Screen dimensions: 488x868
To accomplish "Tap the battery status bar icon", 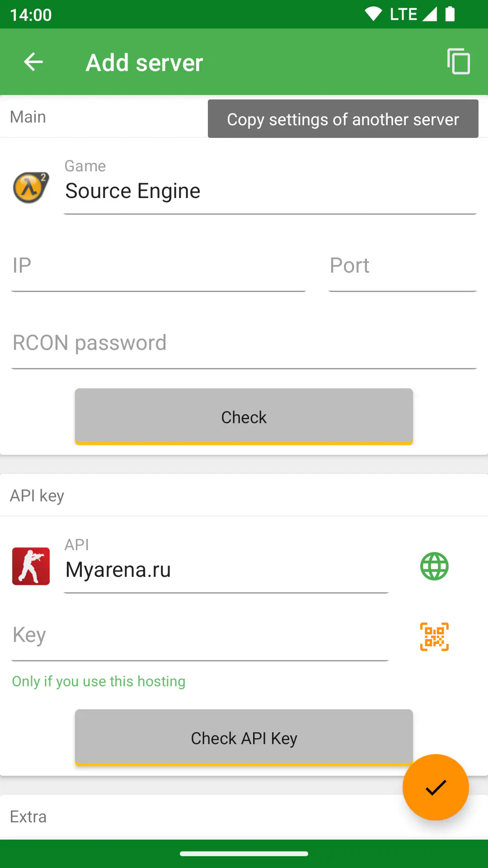I will pyautogui.click(x=450, y=14).
